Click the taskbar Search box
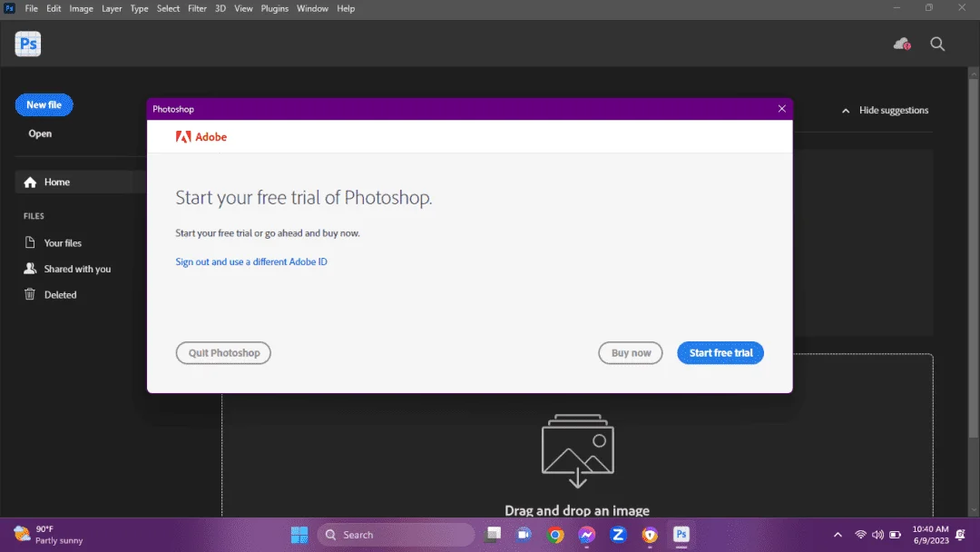This screenshot has height=552, width=980. tap(396, 535)
